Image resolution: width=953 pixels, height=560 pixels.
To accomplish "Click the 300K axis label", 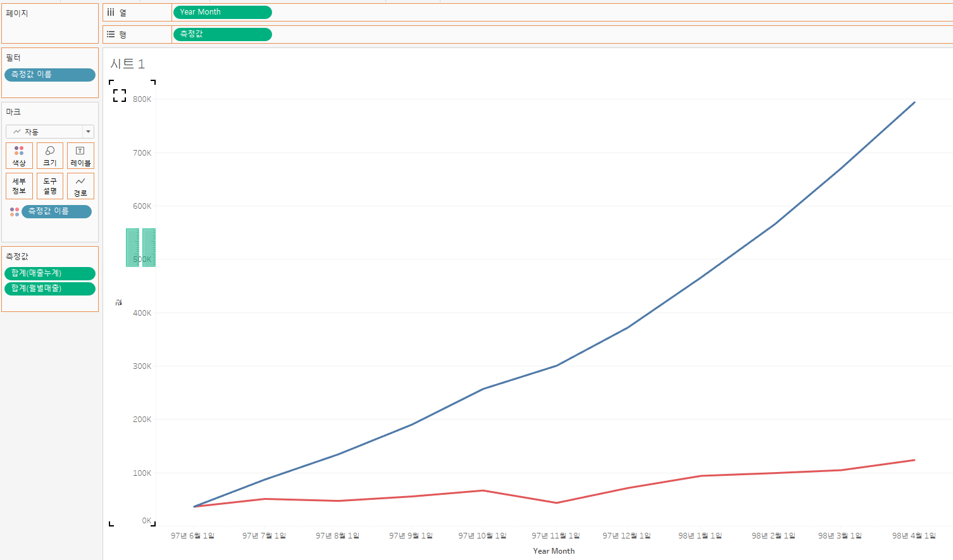I will click(x=142, y=366).
